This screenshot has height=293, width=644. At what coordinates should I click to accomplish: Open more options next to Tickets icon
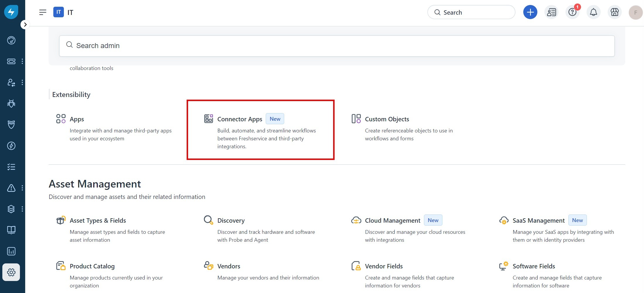click(x=22, y=61)
